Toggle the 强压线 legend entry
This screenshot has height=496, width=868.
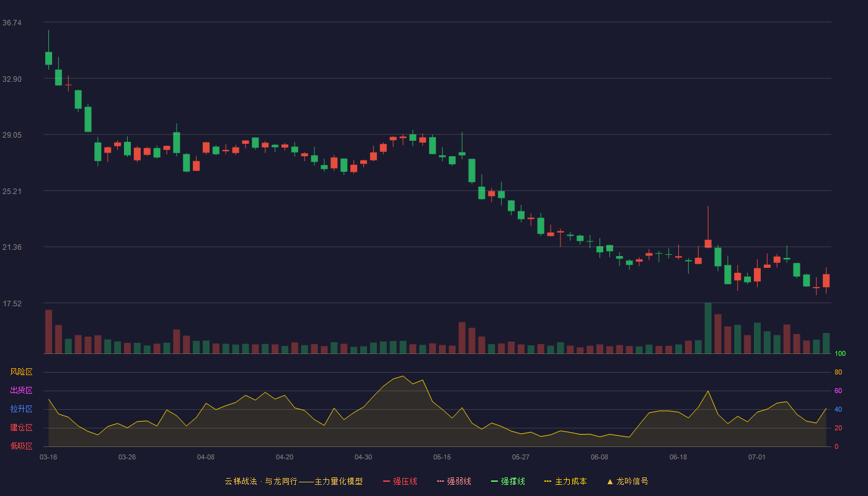[400, 481]
